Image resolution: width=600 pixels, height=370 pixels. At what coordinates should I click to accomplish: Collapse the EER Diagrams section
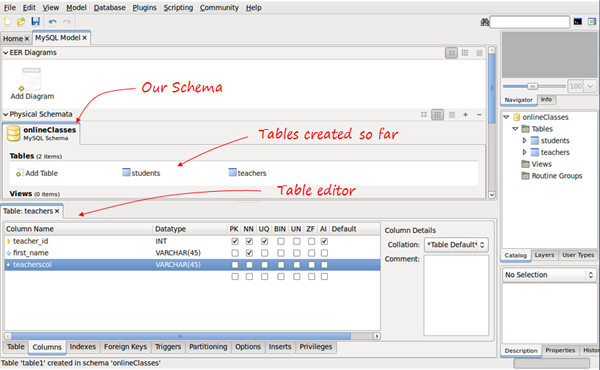(5, 53)
